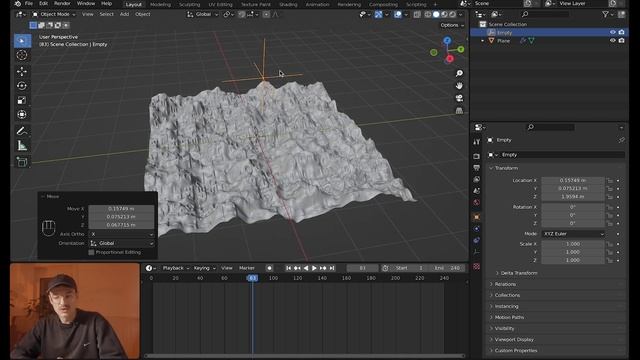
Task: Open the viewport Add menu
Action: point(124,14)
